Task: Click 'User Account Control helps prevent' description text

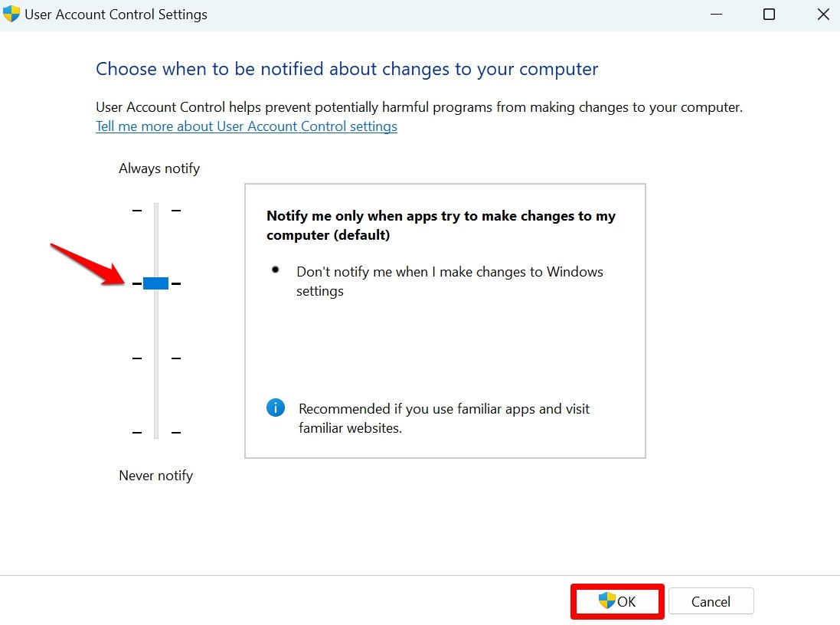Action: click(x=419, y=107)
